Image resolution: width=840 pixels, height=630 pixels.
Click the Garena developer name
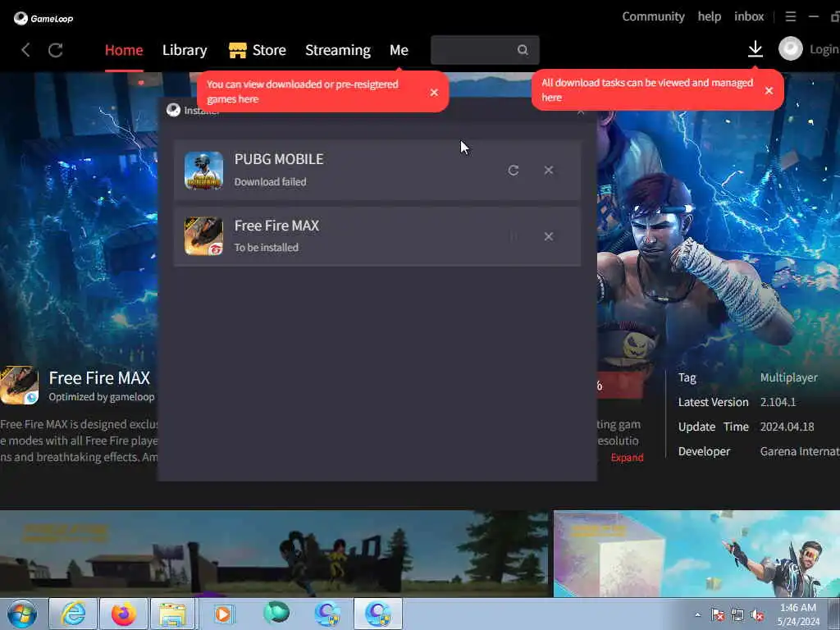click(799, 452)
